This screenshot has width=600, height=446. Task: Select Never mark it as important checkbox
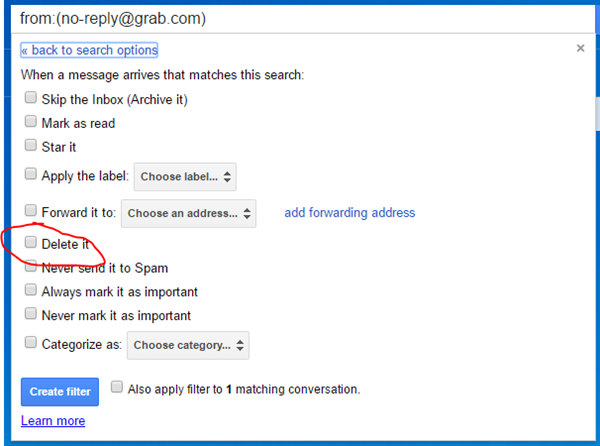tap(30, 316)
